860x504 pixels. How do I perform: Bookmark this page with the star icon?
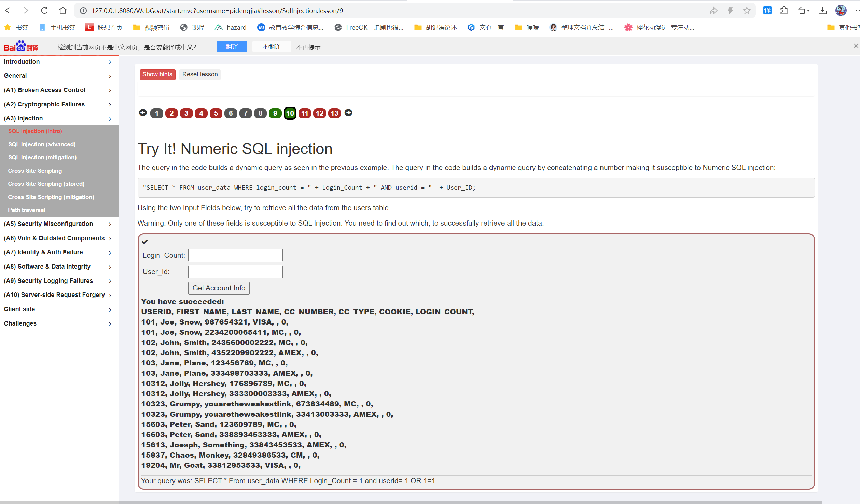coord(747,11)
